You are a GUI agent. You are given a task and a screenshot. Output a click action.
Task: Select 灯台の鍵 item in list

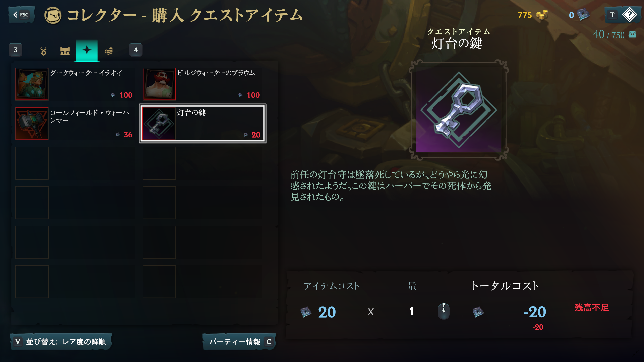click(x=202, y=124)
